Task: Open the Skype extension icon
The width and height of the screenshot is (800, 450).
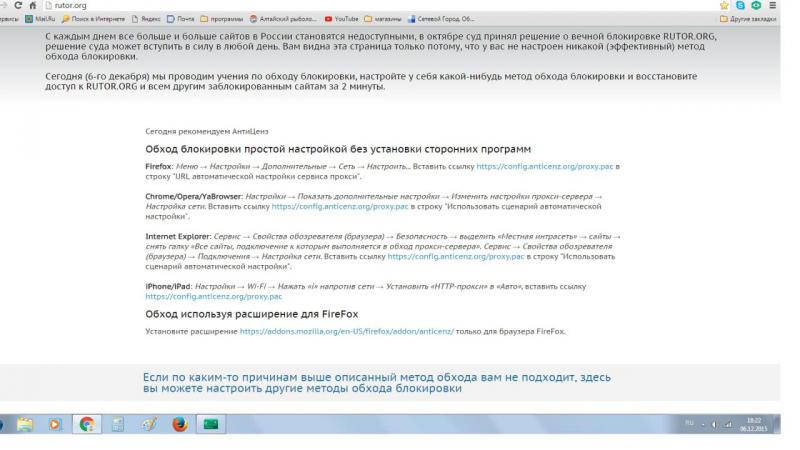Action: [740, 5]
